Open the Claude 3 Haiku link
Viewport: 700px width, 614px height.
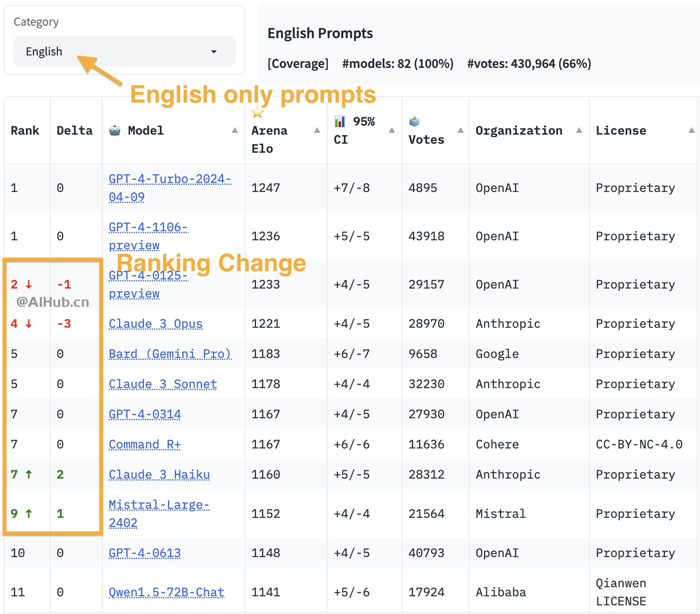click(159, 475)
